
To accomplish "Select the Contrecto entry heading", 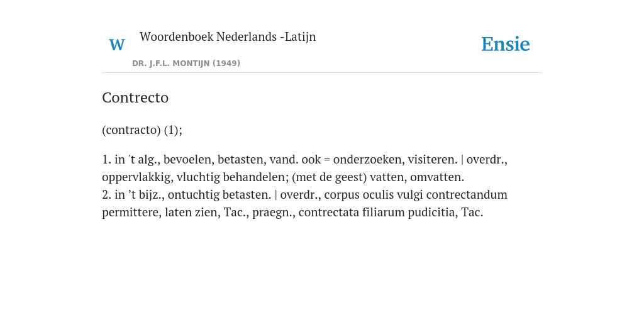I will pyautogui.click(x=135, y=97).
